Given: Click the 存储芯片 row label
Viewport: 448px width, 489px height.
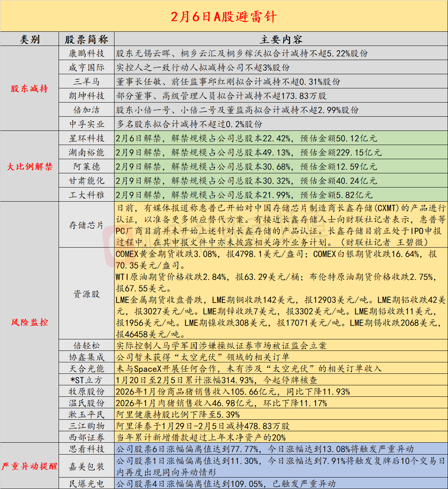Looking at the screenshot, I should [x=87, y=225].
